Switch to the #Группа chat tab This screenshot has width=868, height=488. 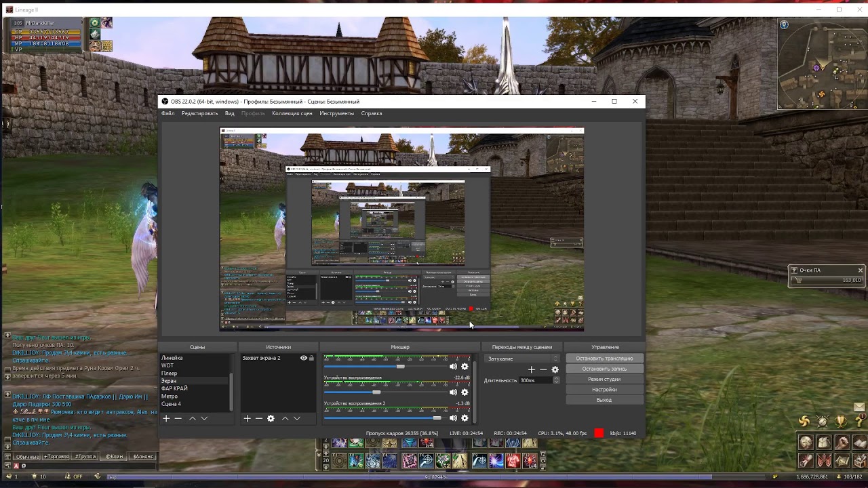tap(85, 457)
